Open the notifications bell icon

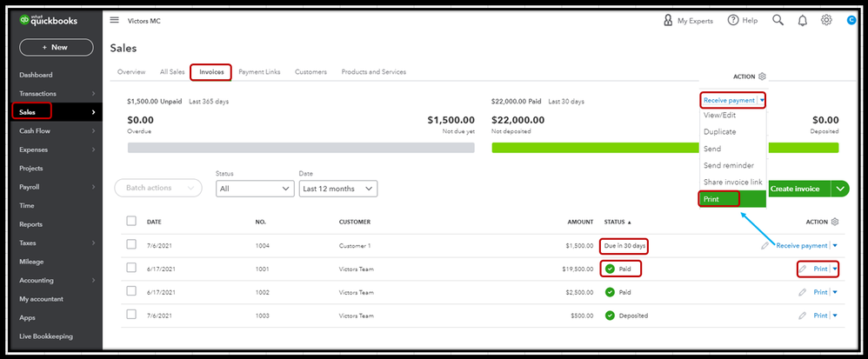click(802, 21)
